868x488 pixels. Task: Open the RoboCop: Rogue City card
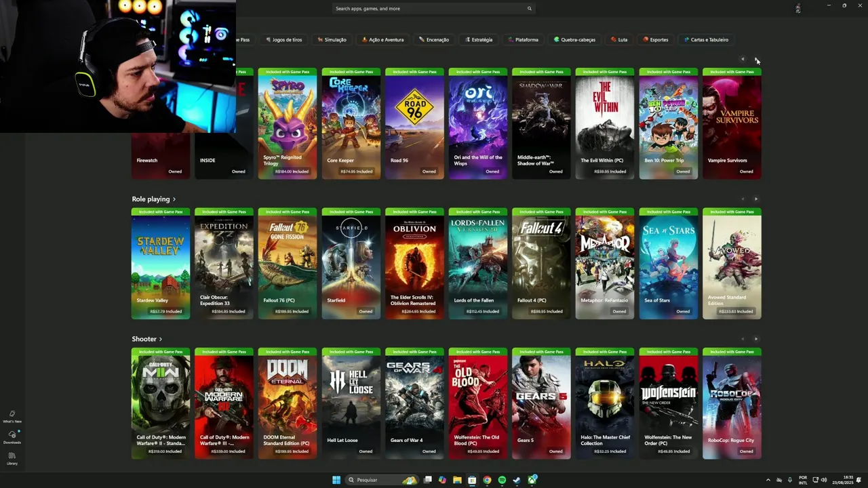732,403
